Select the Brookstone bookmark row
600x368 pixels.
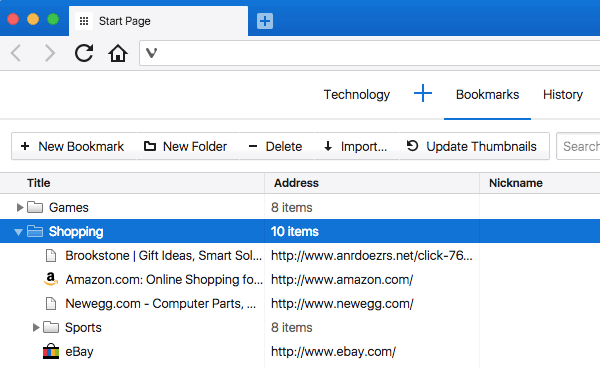pyautogui.click(x=300, y=256)
